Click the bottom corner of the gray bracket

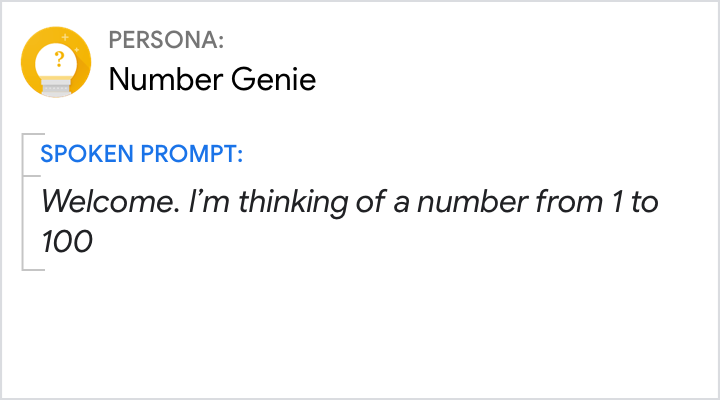(23, 269)
